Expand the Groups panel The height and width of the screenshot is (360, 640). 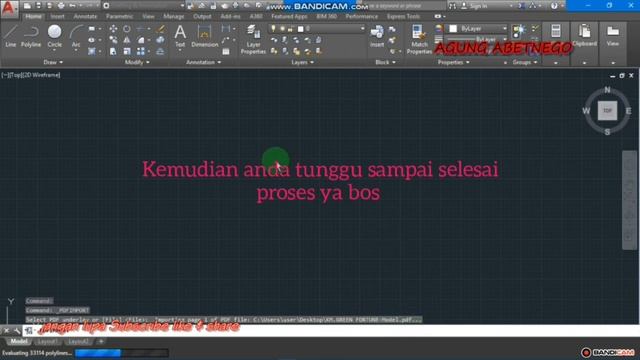tap(524, 62)
